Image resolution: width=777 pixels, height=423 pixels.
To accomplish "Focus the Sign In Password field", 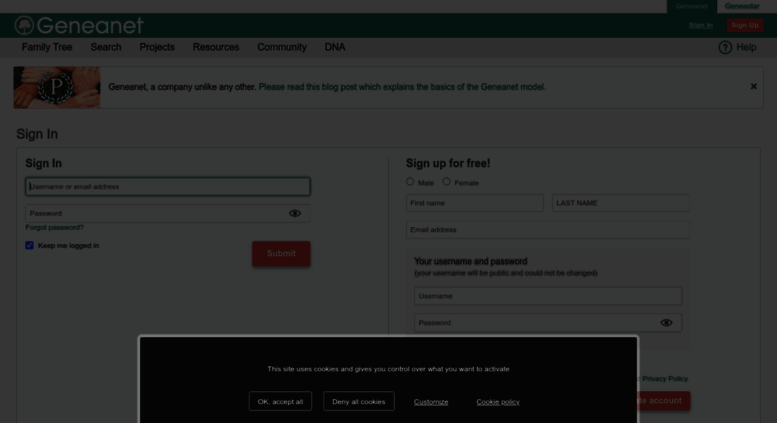I will pos(168,213).
